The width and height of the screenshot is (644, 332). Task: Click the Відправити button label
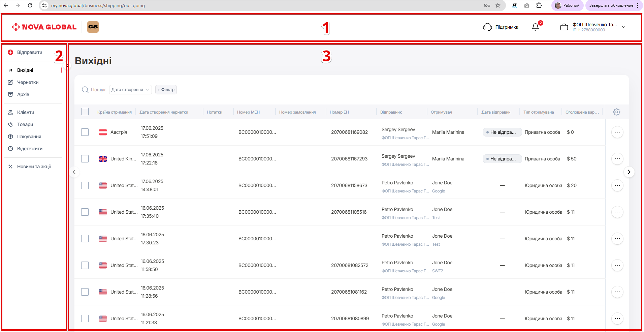coord(30,52)
